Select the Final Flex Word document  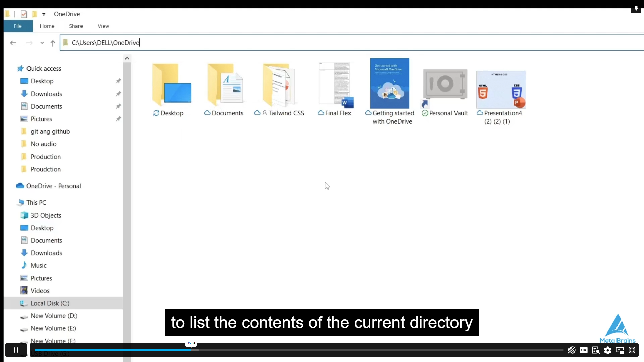coord(335,89)
